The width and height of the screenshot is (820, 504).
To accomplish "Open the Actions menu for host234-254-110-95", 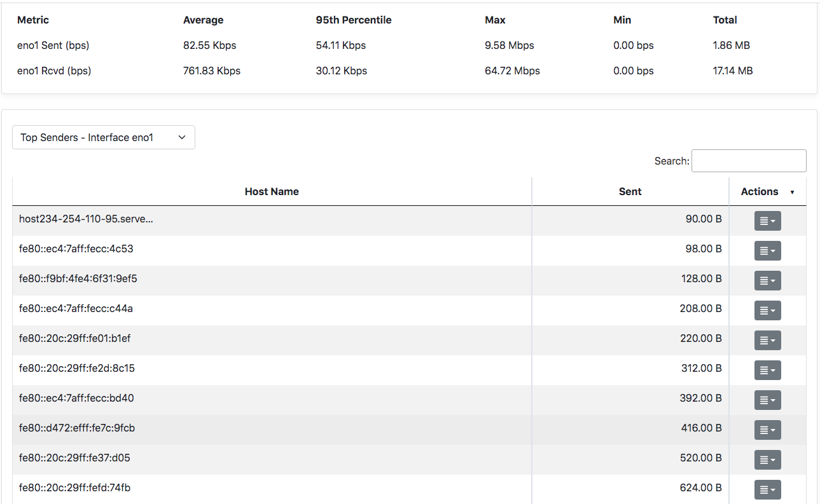I will point(767,221).
